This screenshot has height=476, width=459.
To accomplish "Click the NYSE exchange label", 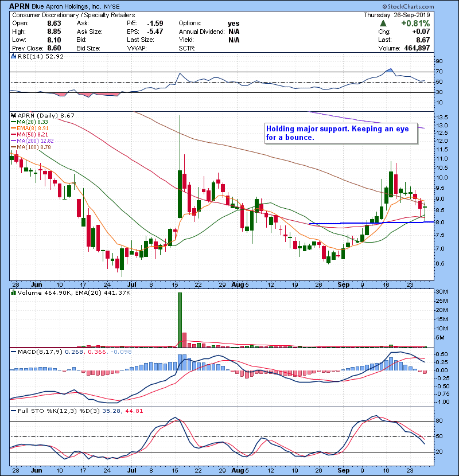I will (x=112, y=7).
